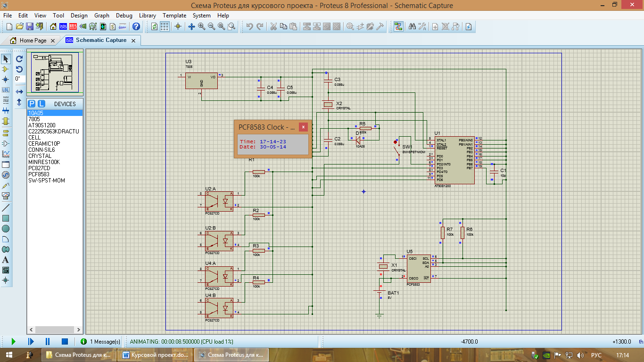The image size is (644, 362).
Task: Toggle the SW1 push-button switch actuator
Action: (396, 141)
